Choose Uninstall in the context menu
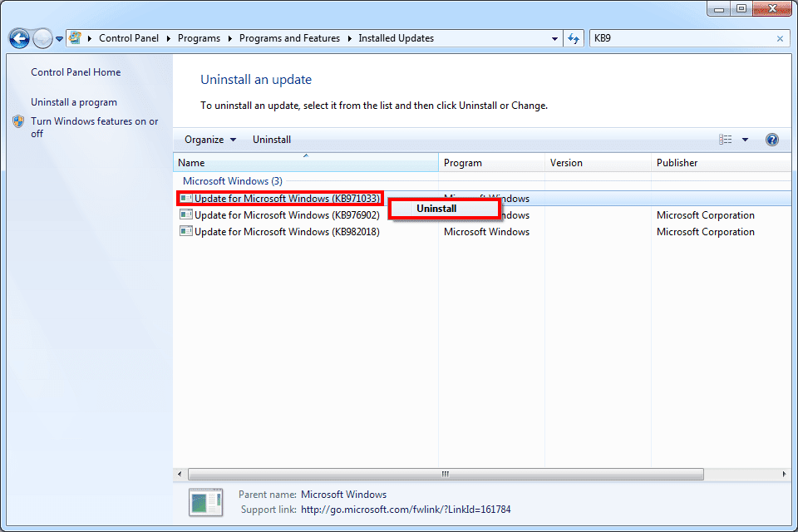The width and height of the screenshot is (798, 532). pos(444,209)
